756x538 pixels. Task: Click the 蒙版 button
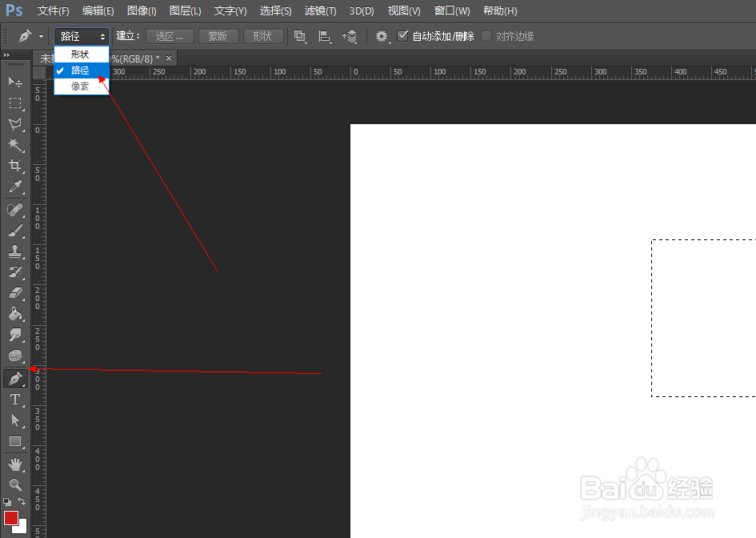click(x=218, y=36)
